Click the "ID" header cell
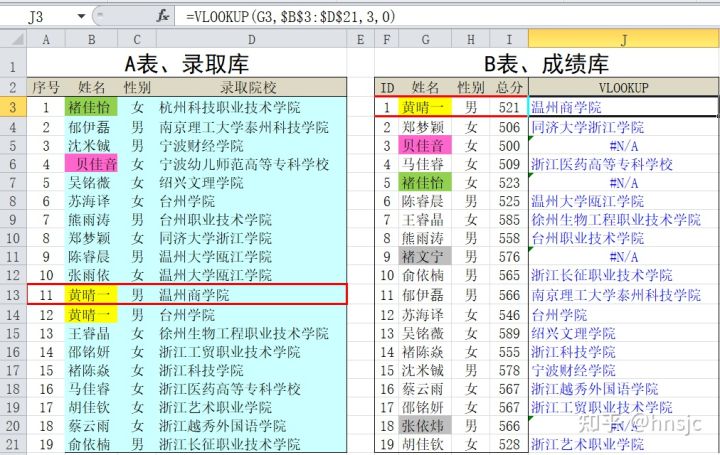 point(387,87)
